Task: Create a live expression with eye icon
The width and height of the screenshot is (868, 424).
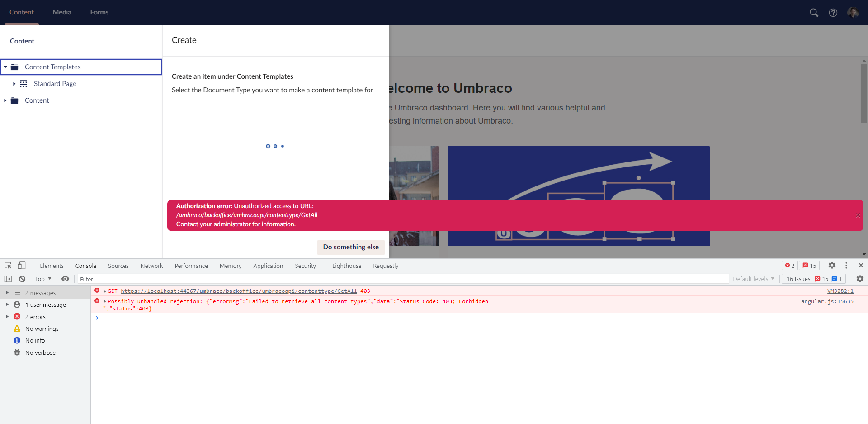Action: (x=66, y=279)
